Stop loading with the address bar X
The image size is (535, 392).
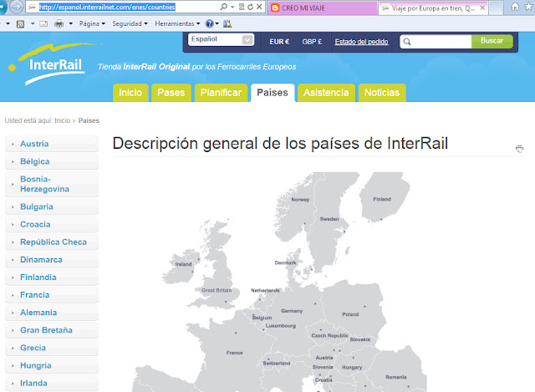pyautogui.click(x=259, y=7)
